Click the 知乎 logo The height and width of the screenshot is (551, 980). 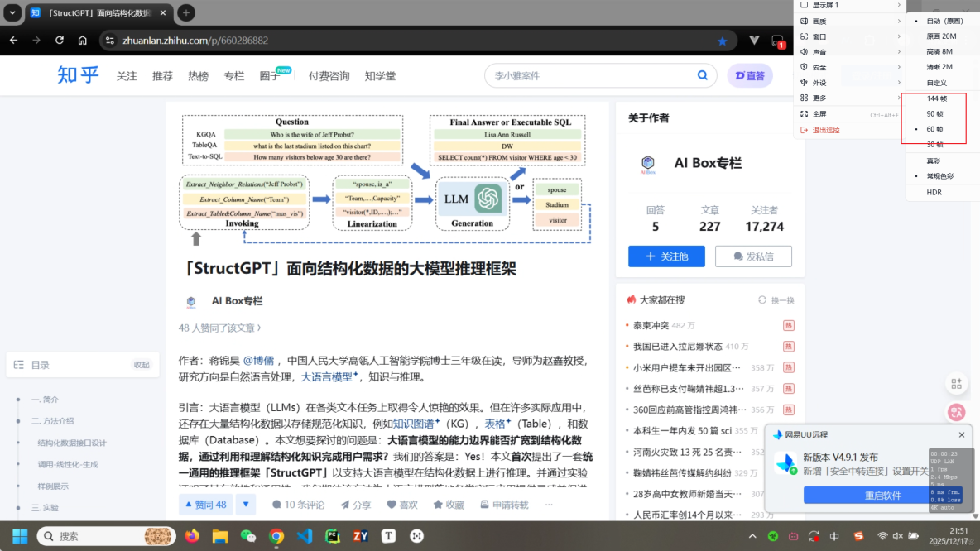pos(77,74)
